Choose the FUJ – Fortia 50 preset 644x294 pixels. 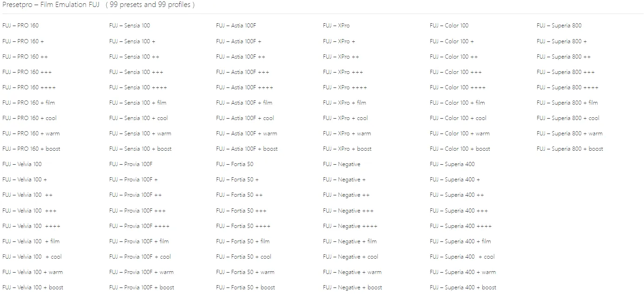pyautogui.click(x=235, y=164)
